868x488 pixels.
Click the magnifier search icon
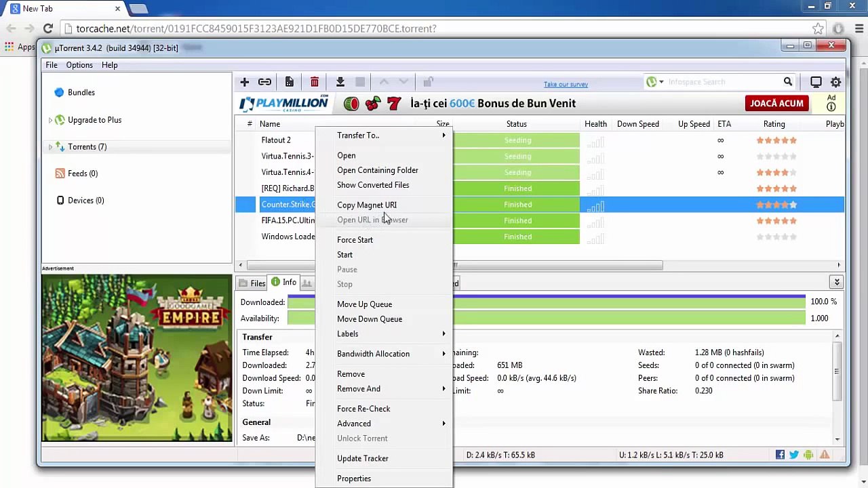(788, 82)
